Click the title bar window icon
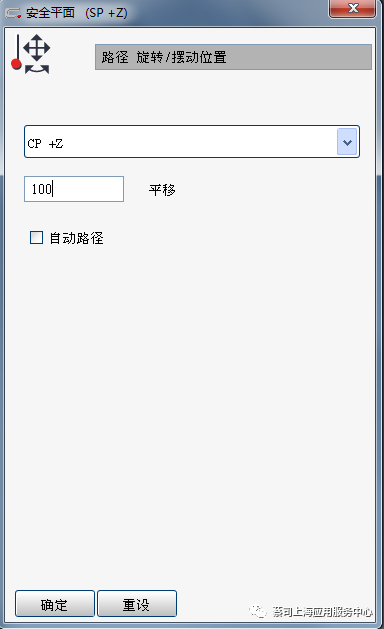 click(x=13, y=13)
